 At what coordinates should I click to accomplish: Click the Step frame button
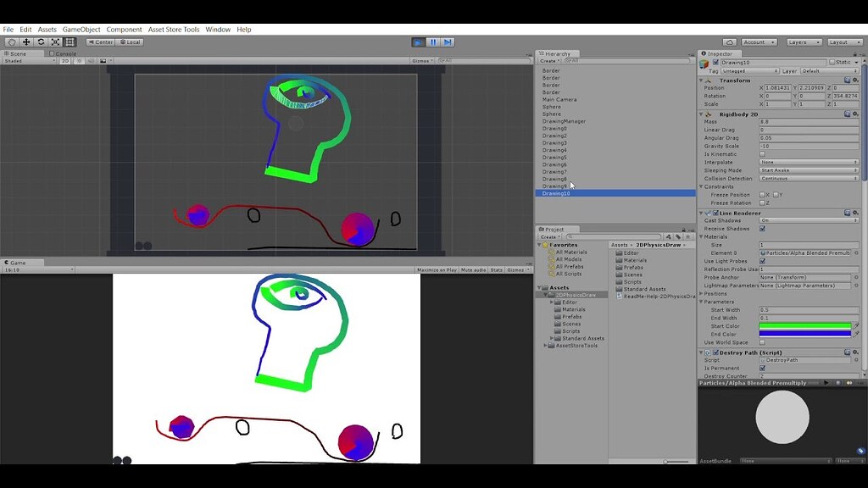point(447,42)
